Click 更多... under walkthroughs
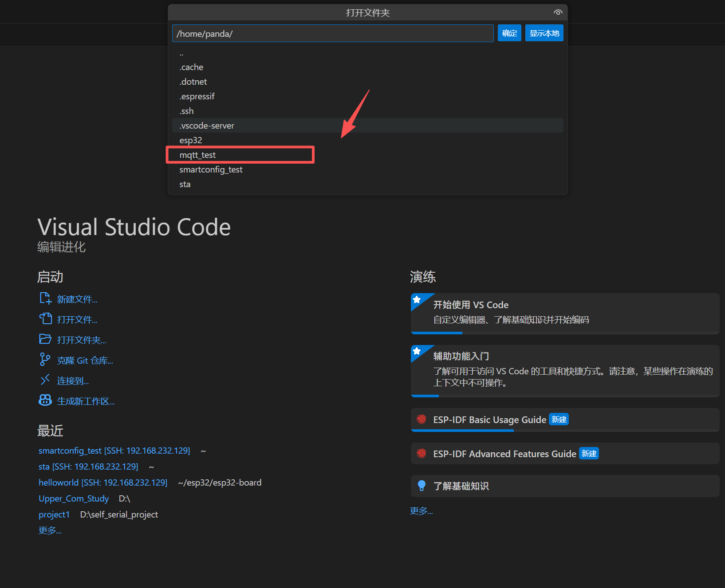This screenshot has width=725, height=588. (x=421, y=511)
